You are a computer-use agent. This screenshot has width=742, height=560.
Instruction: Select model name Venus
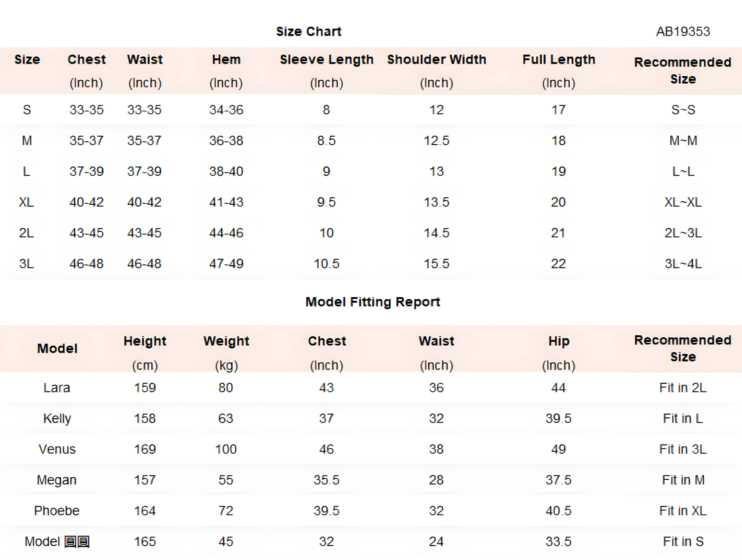pyautogui.click(x=57, y=449)
